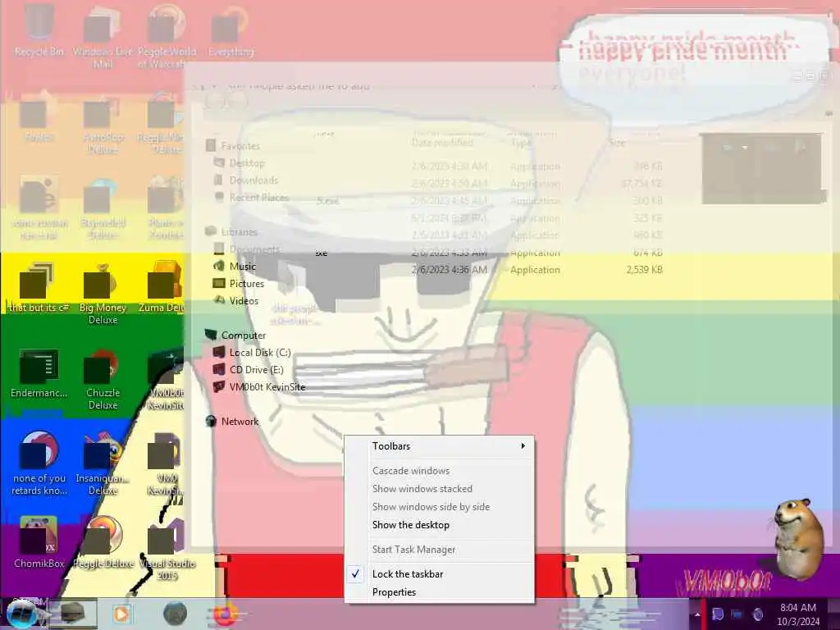Open the Everything desktop icon

231,32
